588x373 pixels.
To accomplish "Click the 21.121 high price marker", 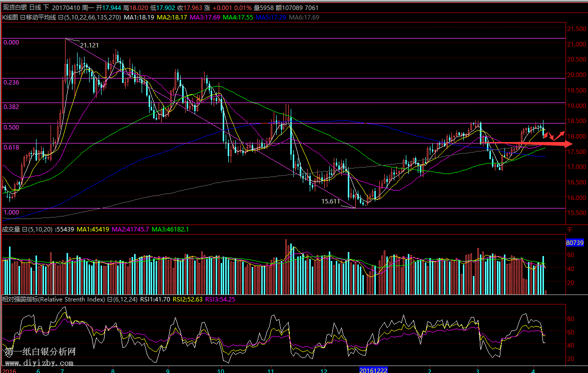I will coord(90,45).
